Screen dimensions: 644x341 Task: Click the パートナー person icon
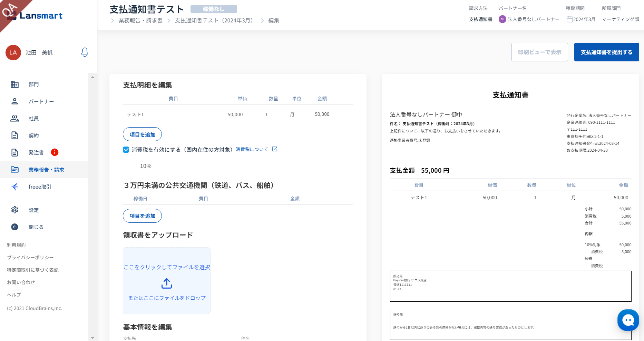point(14,101)
